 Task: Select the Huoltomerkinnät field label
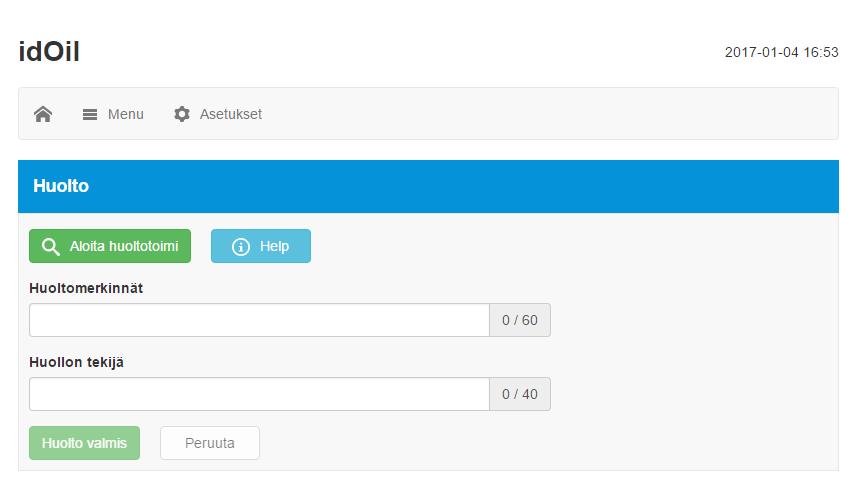86,288
